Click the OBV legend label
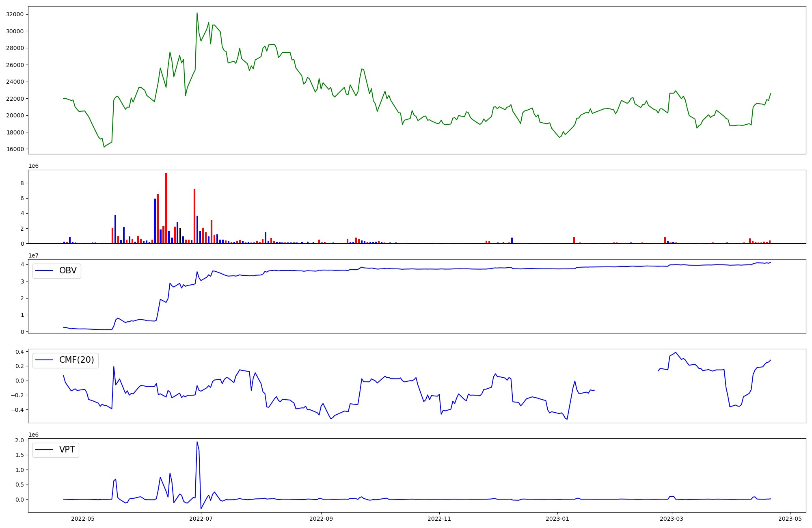Screen dimensions: 812x528 click(68, 270)
